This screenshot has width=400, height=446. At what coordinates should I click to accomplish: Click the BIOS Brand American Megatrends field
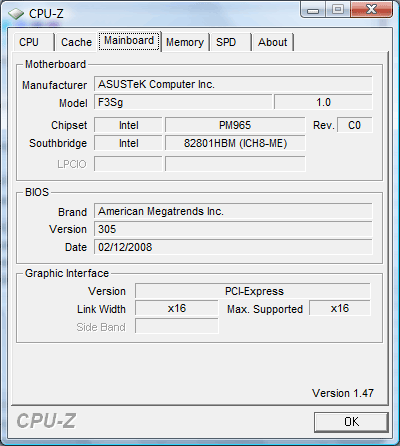pos(233,211)
